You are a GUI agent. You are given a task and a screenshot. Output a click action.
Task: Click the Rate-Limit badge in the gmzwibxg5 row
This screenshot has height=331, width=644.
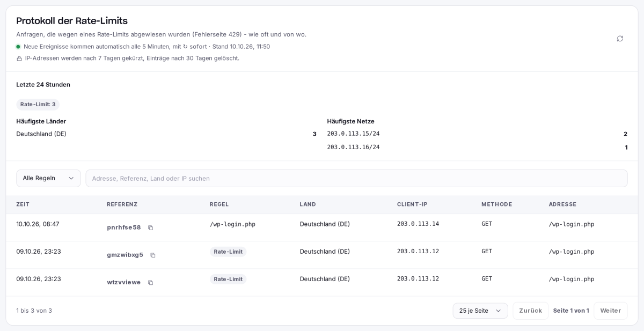click(228, 252)
